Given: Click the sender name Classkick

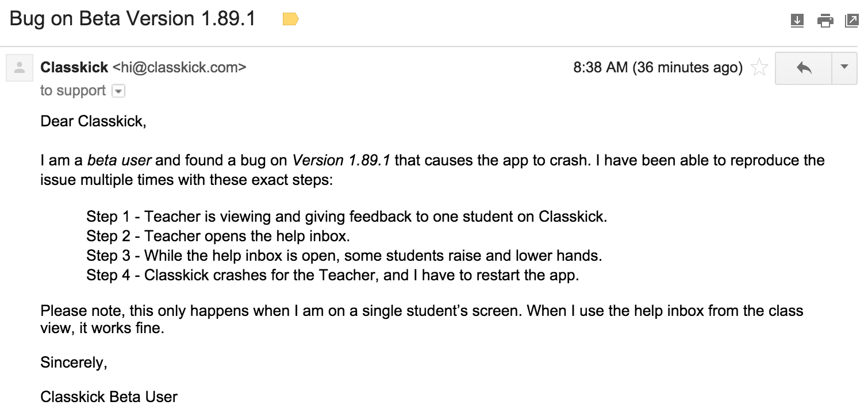Looking at the screenshot, I should [74, 68].
